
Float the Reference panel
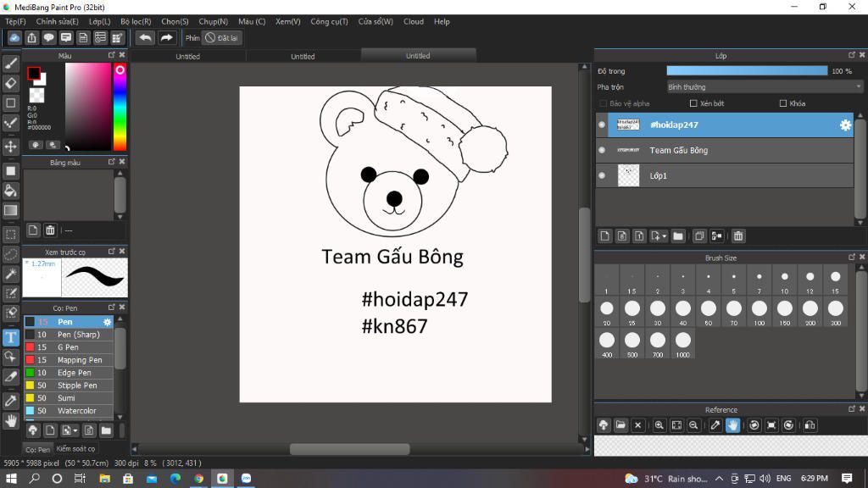(851, 409)
